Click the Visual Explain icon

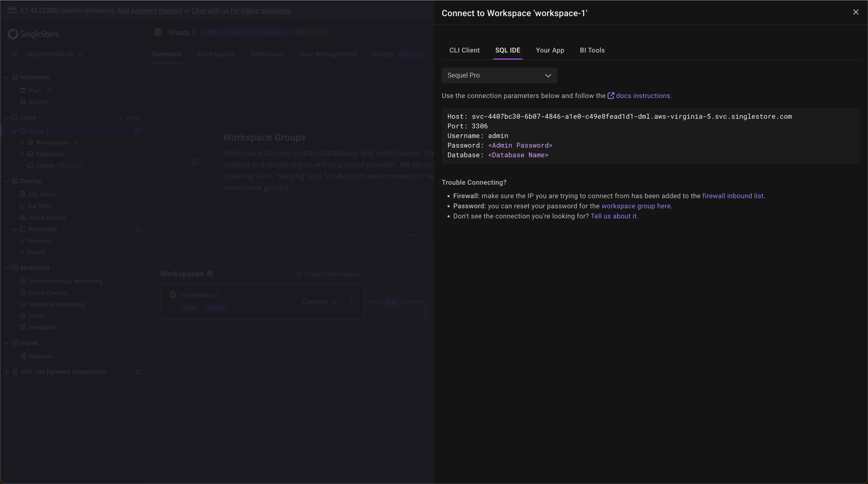pyautogui.click(x=23, y=218)
